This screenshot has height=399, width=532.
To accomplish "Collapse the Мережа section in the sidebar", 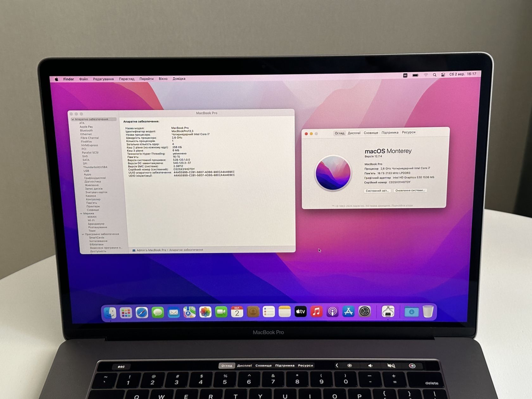I will click(x=81, y=213).
